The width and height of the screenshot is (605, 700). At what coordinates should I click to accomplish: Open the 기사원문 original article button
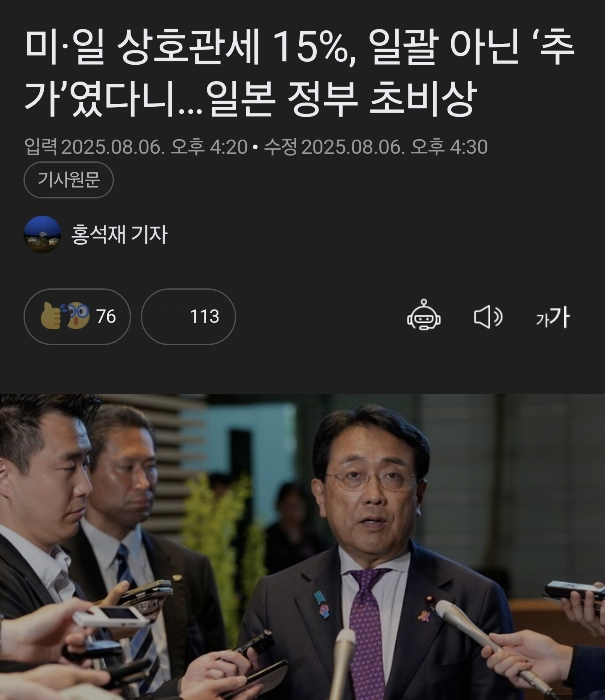tap(69, 180)
